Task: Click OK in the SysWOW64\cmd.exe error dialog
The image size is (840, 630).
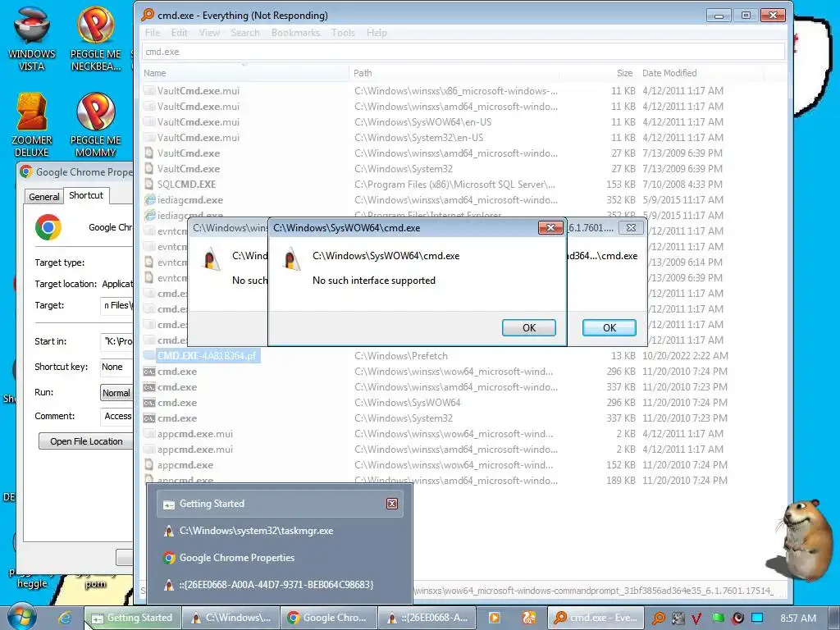Action: (x=529, y=328)
